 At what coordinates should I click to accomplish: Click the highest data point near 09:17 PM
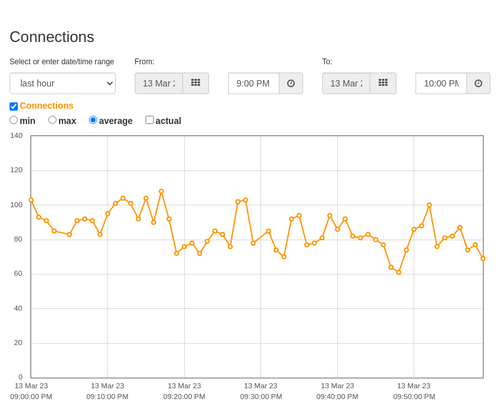161,192
